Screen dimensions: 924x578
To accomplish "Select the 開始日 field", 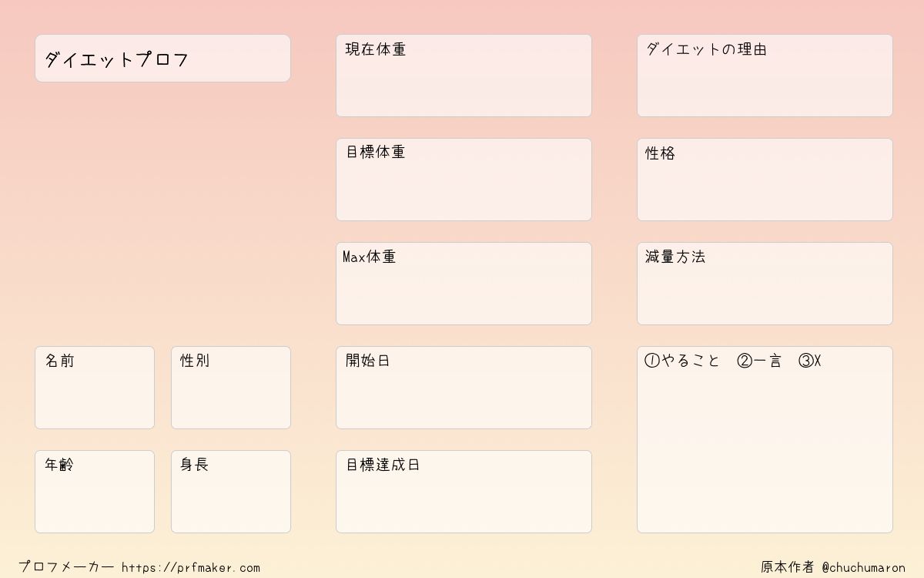I will pyautogui.click(x=464, y=388).
